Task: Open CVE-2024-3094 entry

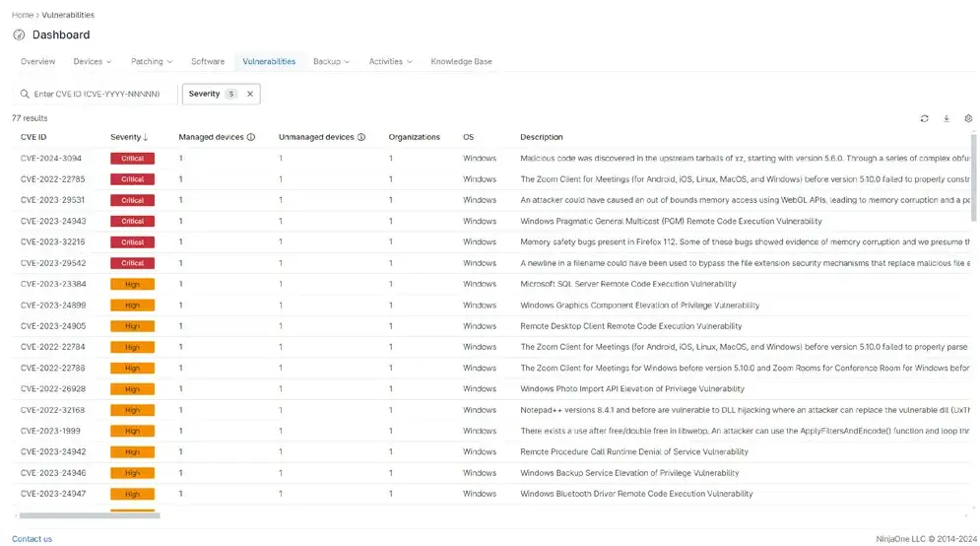Action: click(x=50, y=159)
